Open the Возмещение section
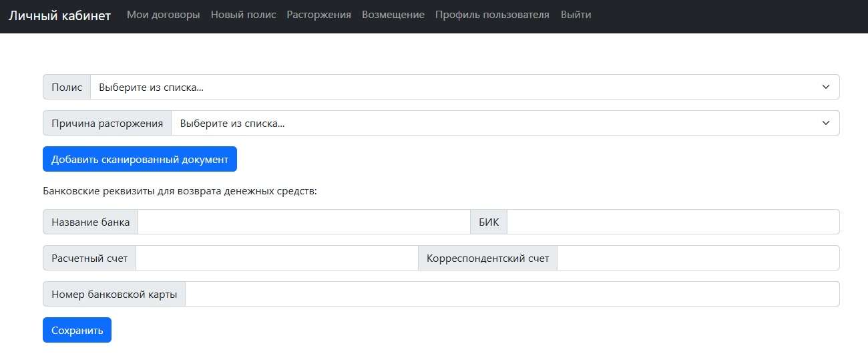Screen dimensions: 868x364 pos(393,15)
